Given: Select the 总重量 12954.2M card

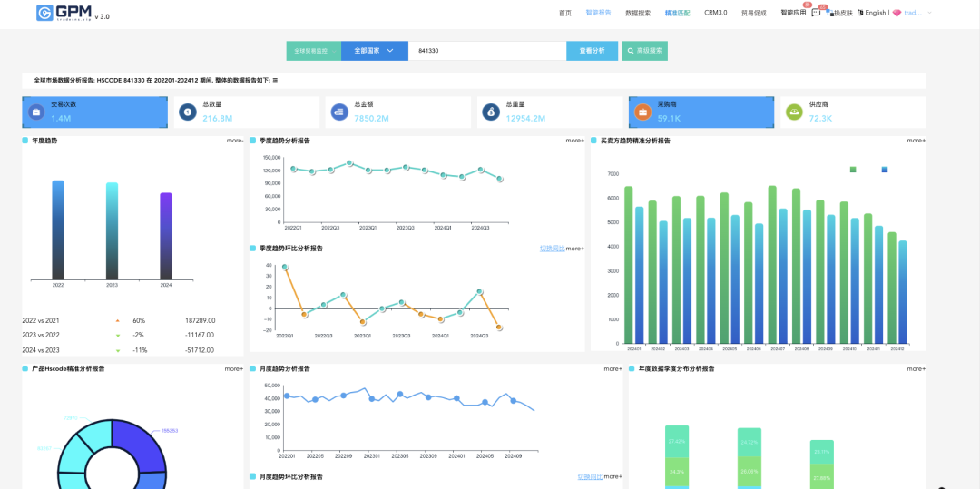Looking at the screenshot, I should 550,112.
